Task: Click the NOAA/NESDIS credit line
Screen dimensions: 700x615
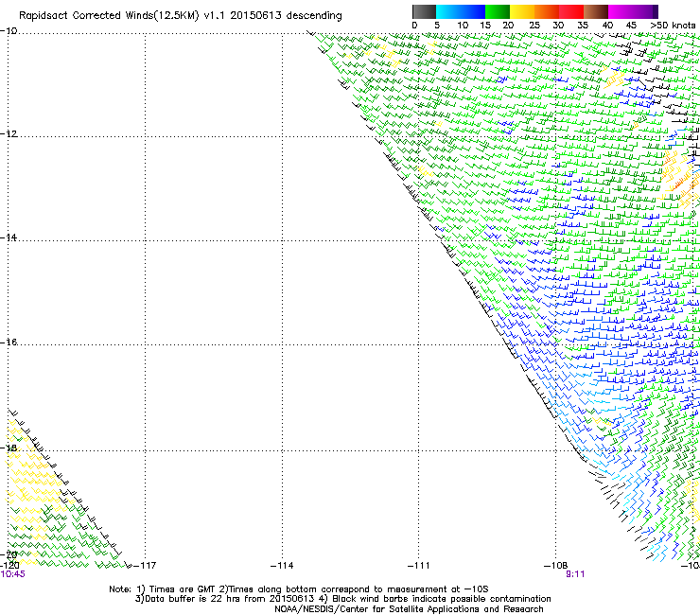Action: click(x=409, y=609)
